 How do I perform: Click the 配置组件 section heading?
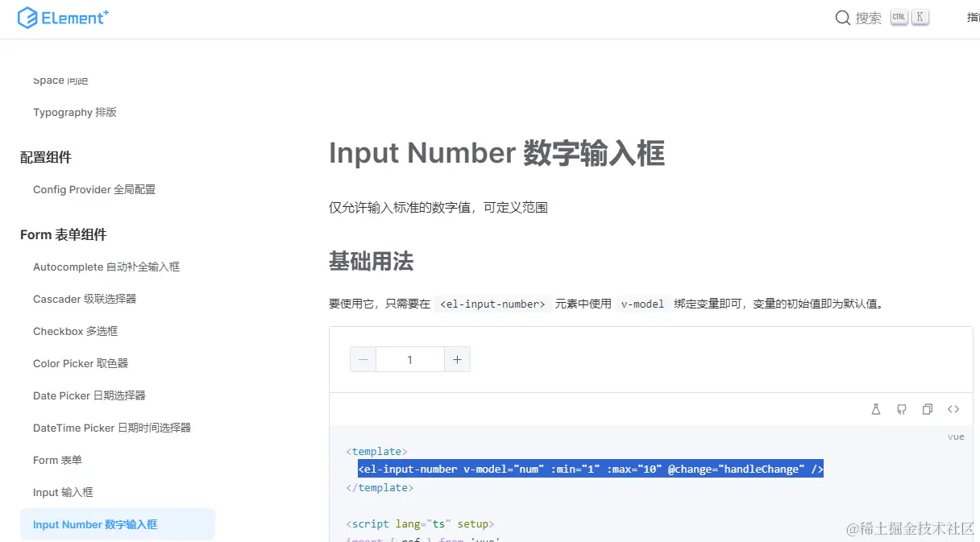point(46,157)
